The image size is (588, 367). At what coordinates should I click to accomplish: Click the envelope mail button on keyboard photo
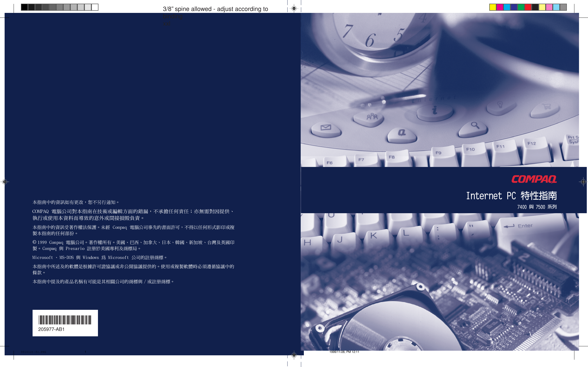pyautogui.click(x=326, y=129)
